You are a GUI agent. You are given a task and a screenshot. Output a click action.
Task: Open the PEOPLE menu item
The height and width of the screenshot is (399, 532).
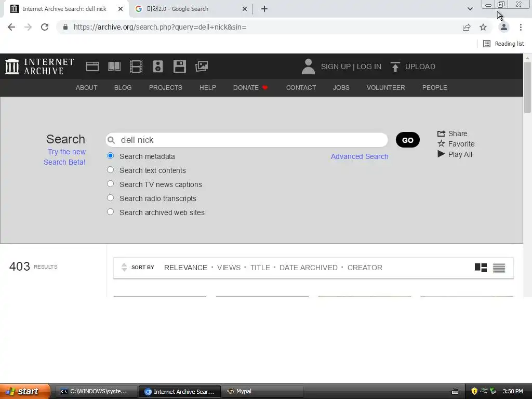(435, 87)
